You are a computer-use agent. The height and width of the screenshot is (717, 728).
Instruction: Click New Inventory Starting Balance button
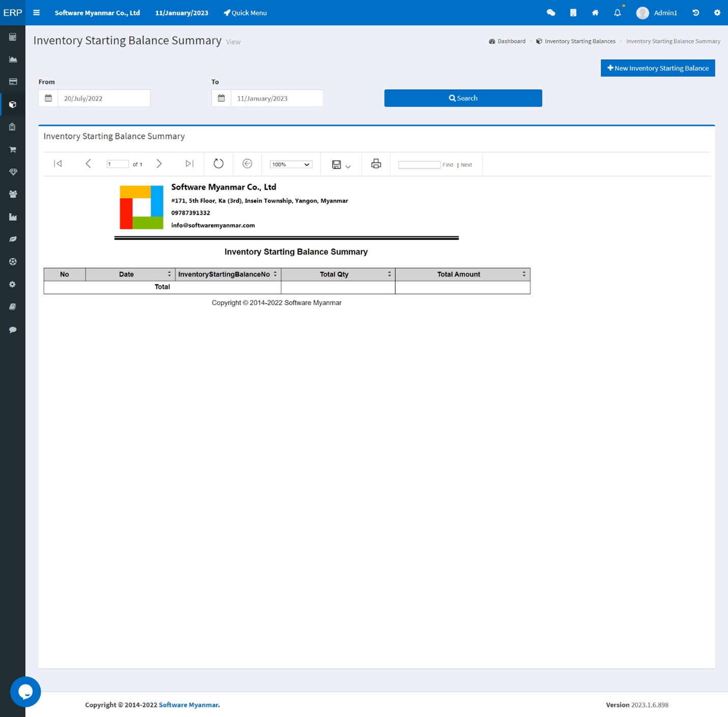[658, 68]
